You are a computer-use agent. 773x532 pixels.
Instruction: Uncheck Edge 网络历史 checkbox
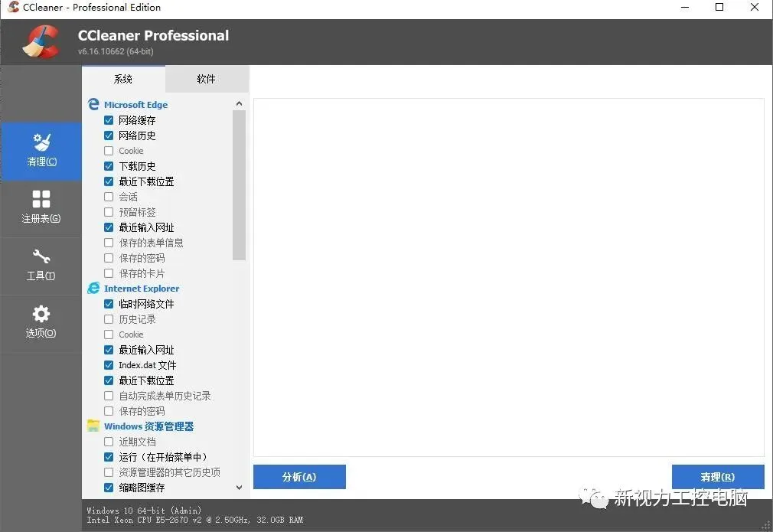click(x=109, y=135)
